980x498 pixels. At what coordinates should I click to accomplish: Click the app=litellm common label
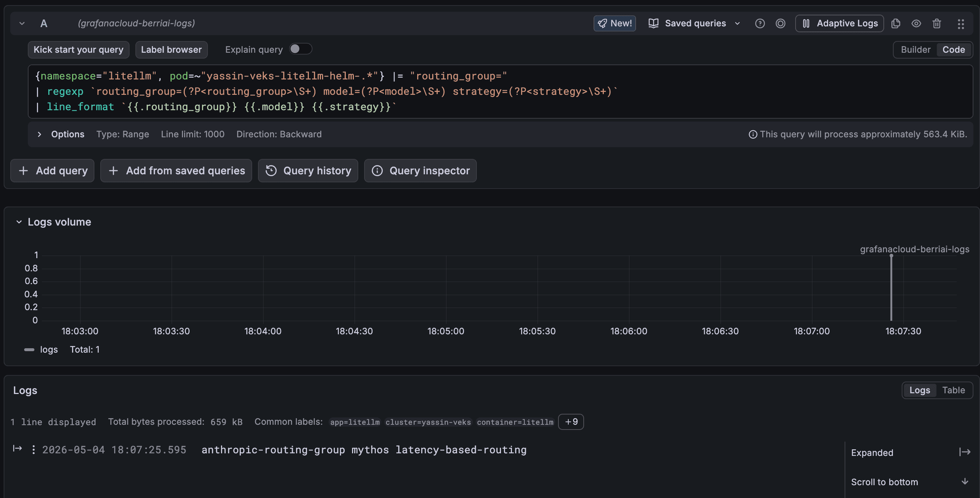(x=355, y=422)
